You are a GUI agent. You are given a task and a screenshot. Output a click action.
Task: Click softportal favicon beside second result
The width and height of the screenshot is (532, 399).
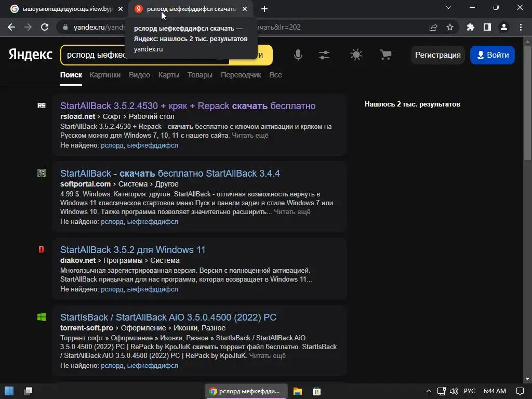(x=42, y=173)
